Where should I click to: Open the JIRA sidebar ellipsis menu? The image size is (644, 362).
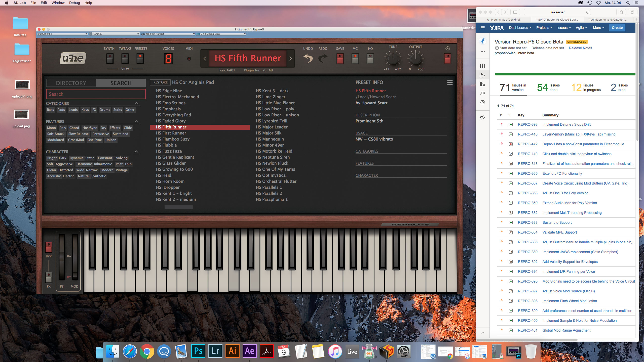pos(483,52)
